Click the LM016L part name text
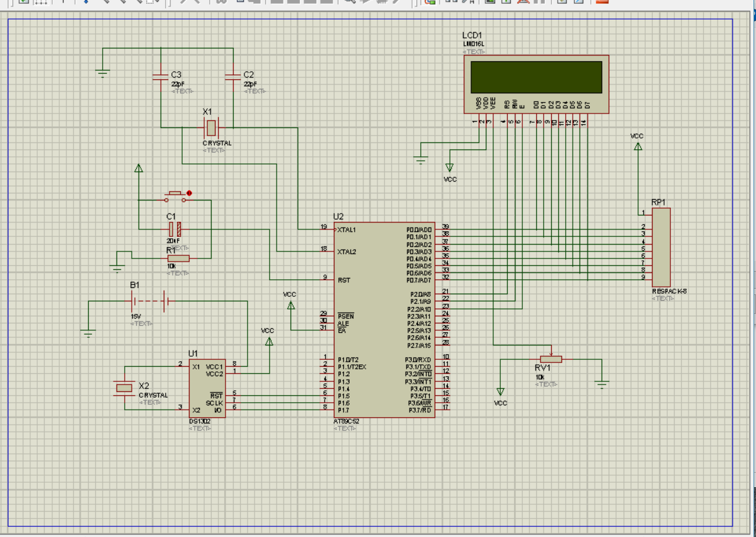 (474, 44)
